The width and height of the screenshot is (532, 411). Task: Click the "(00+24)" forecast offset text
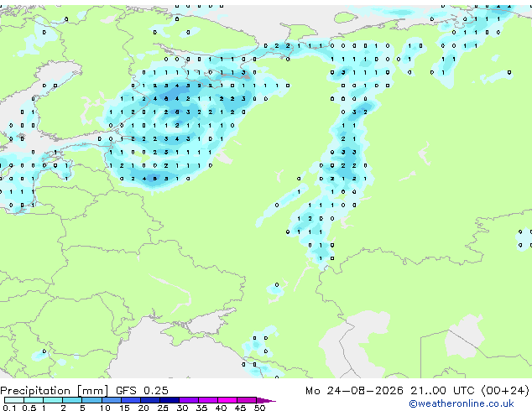tap(505, 391)
